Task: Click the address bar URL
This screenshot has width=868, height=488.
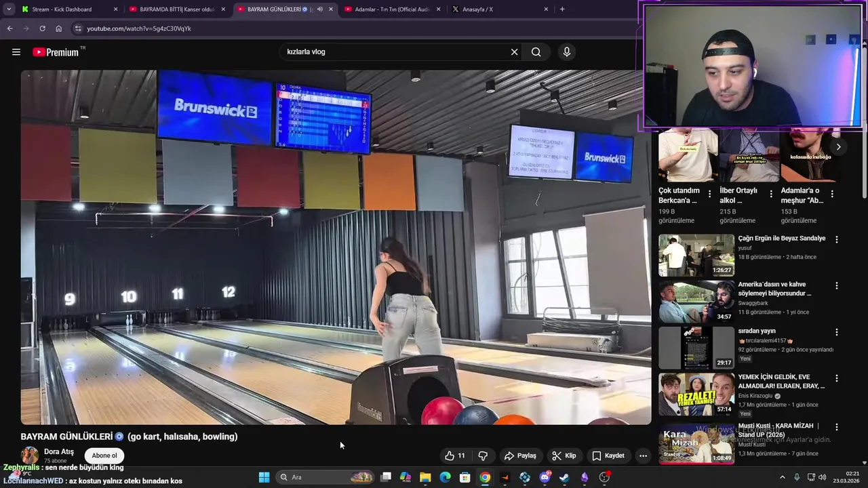Action: point(139,28)
